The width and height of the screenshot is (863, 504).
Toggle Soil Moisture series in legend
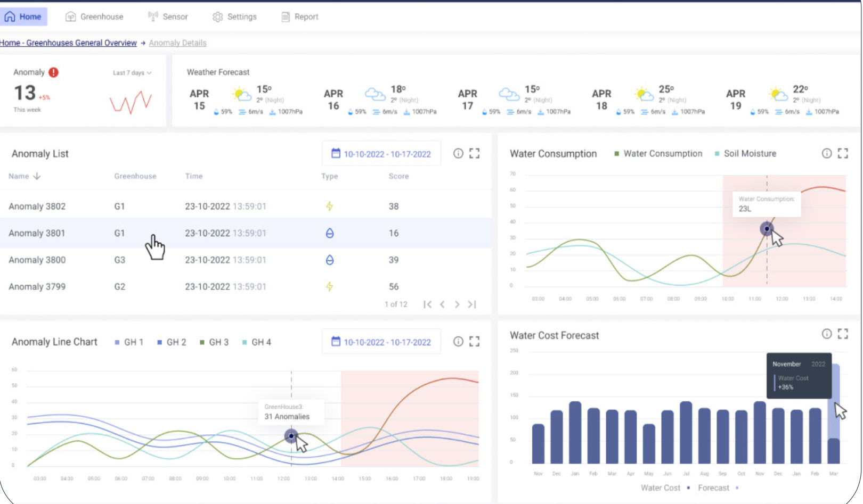745,154
